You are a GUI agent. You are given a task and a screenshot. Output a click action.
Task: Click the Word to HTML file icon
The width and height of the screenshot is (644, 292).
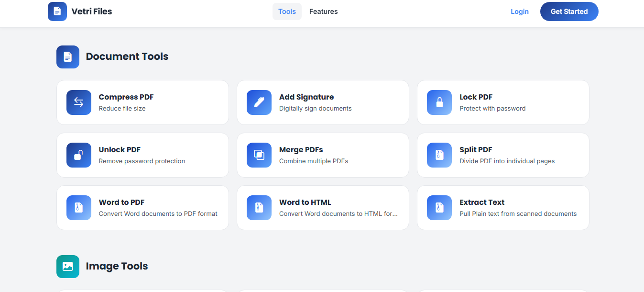click(259, 208)
